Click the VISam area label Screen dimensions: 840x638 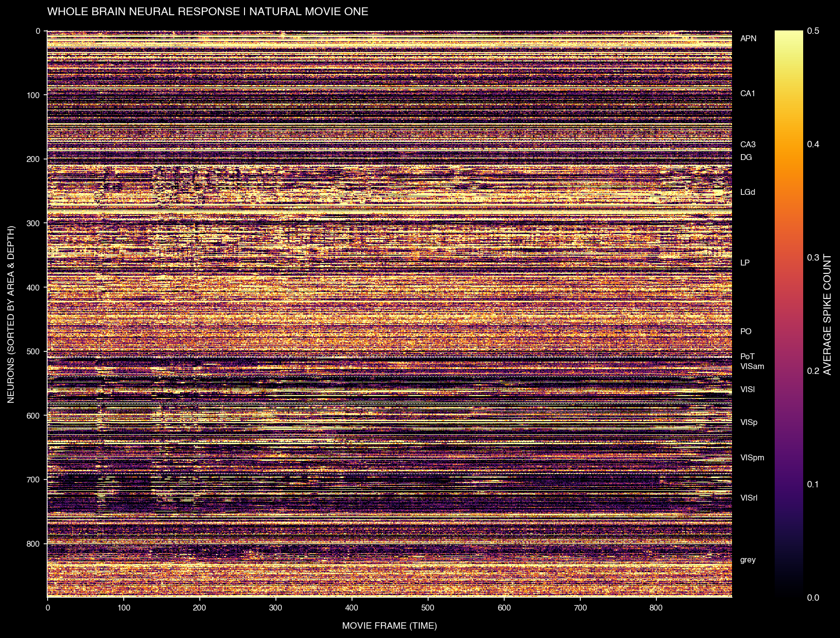pos(752,367)
